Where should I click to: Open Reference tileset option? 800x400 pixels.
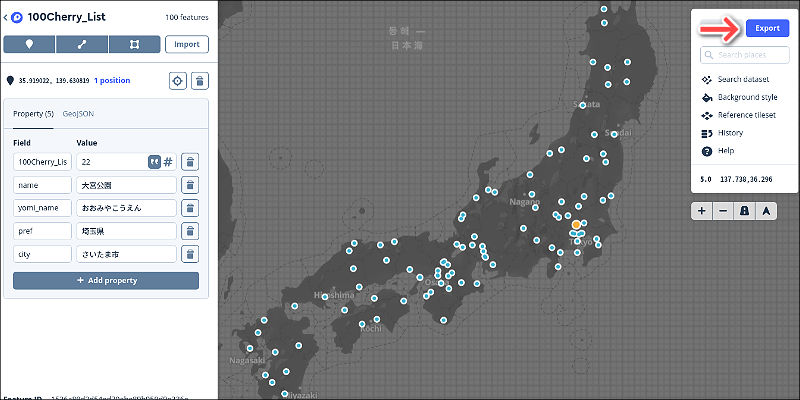738,115
